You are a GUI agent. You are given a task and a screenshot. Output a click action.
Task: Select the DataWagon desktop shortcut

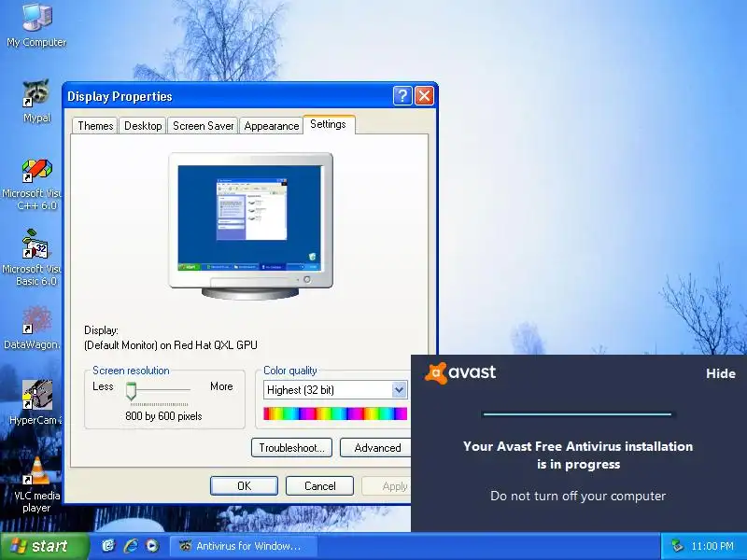pos(34,328)
